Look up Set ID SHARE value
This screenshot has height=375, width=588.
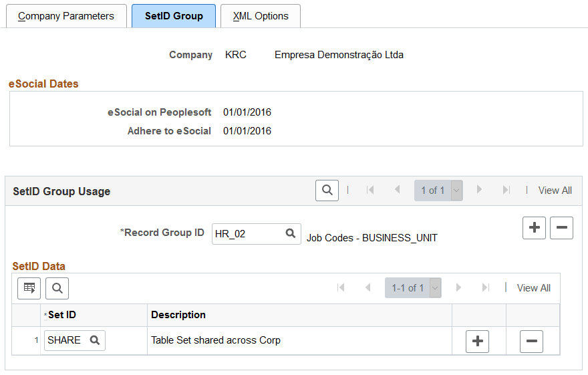tap(95, 340)
